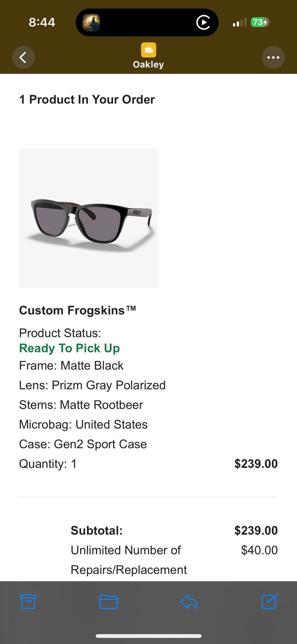Tap the 8:44 status bar clock

coord(42,22)
